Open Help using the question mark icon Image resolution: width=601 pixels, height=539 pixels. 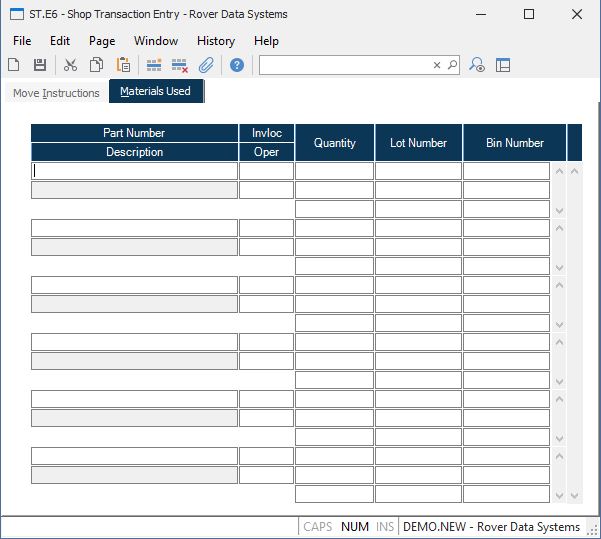[237, 65]
